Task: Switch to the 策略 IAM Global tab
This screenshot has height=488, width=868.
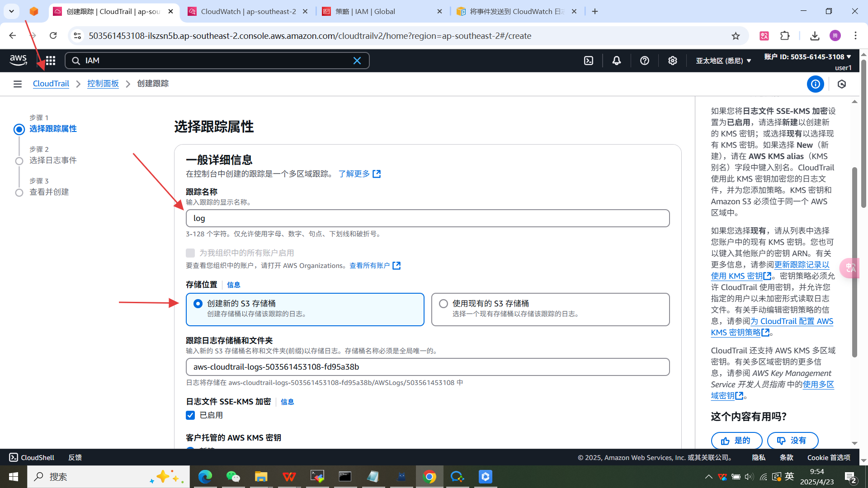Action: (365, 11)
